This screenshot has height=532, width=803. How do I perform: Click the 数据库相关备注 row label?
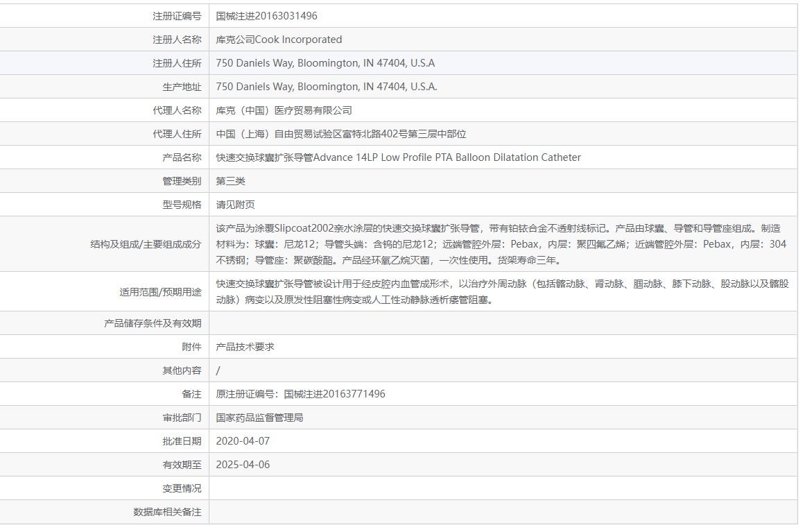167,511
